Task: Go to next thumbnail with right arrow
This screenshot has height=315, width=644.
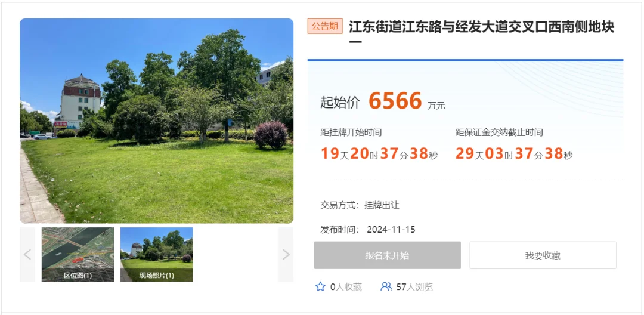Action: pos(286,255)
